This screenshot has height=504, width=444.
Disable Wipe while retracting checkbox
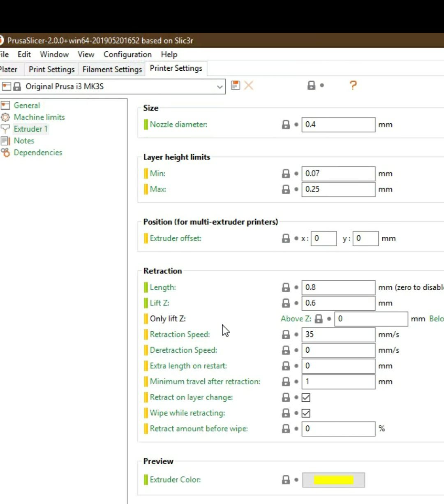tap(306, 413)
